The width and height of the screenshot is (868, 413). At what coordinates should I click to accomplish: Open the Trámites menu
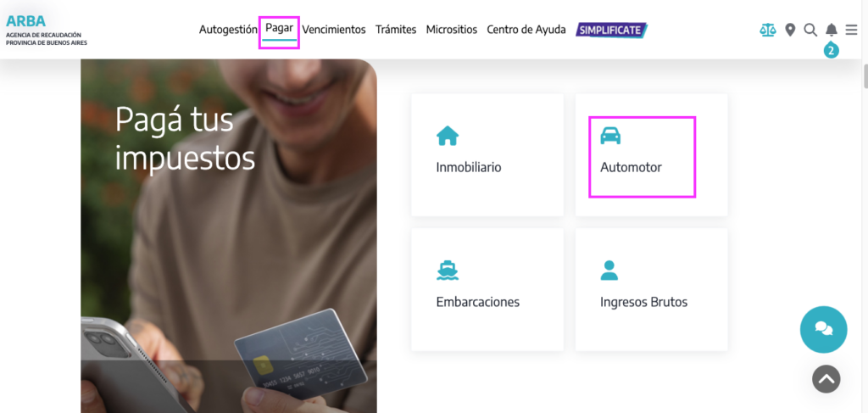(396, 30)
